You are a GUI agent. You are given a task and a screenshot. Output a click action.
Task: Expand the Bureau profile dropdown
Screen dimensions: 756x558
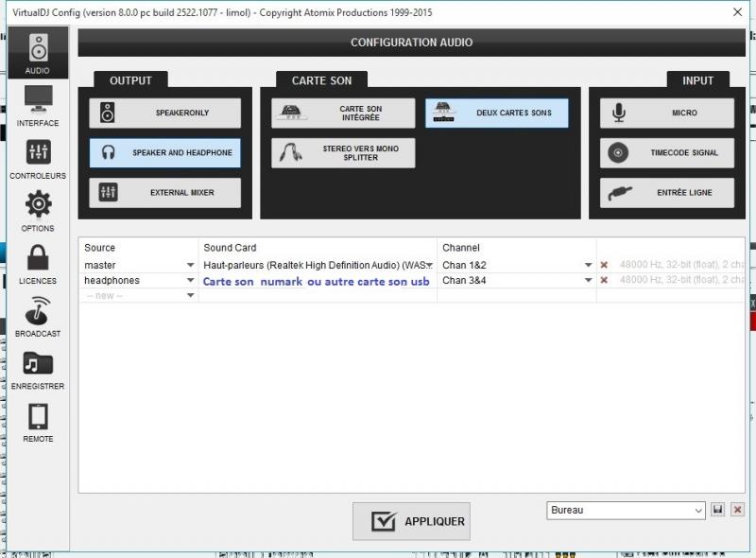click(698, 511)
